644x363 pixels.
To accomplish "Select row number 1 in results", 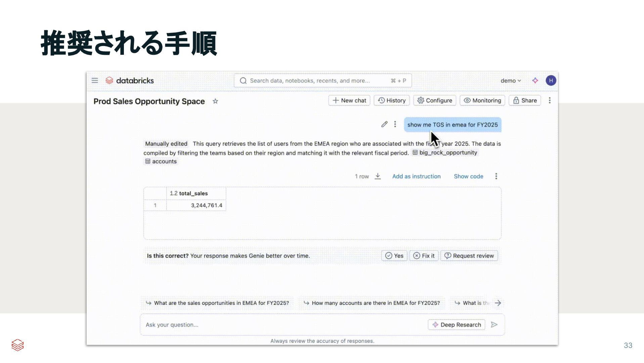I will (x=155, y=205).
